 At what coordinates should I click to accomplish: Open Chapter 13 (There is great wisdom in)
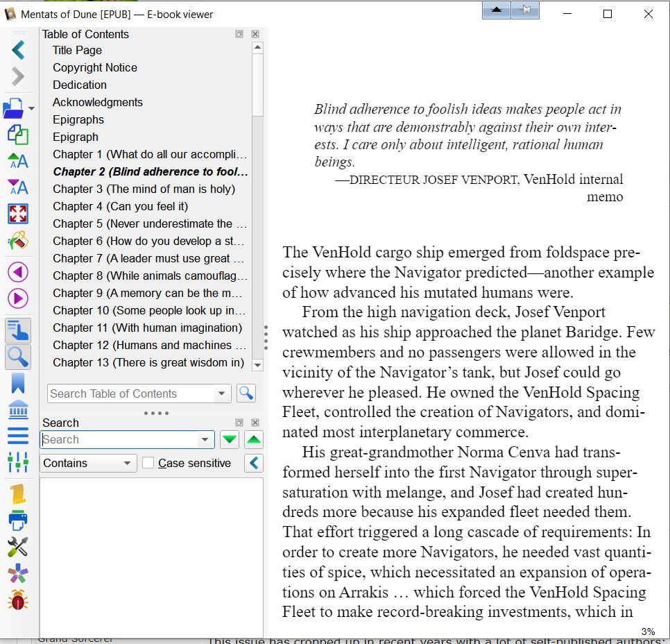(x=148, y=363)
